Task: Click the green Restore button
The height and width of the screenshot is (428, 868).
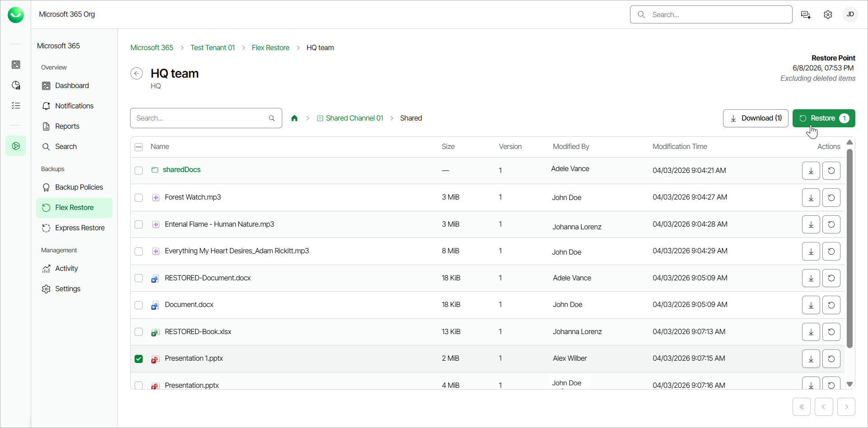Action: 824,118
